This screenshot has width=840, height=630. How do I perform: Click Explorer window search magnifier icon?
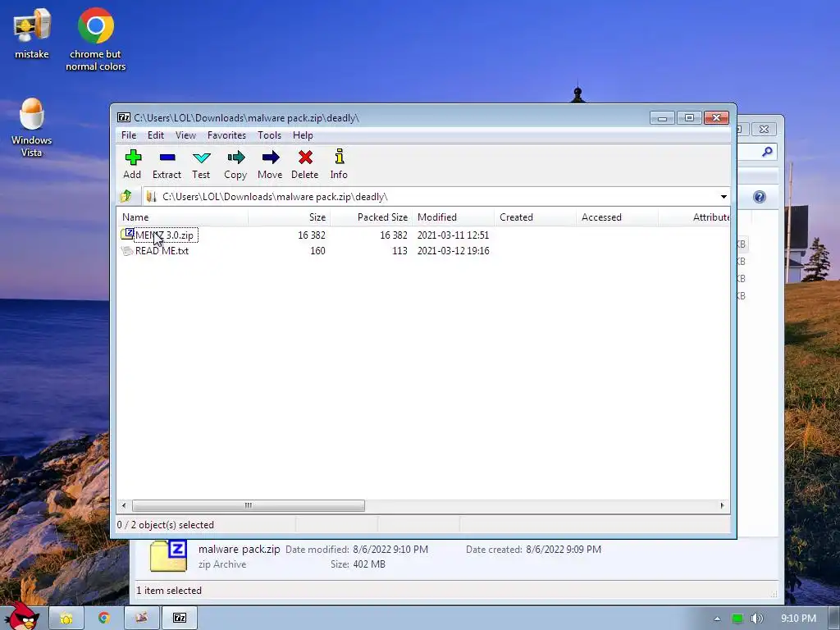tap(767, 152)
